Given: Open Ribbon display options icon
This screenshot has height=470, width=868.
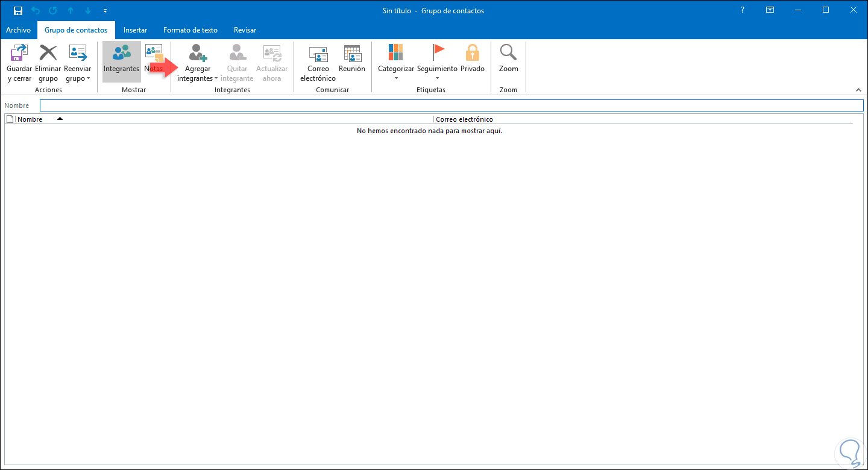Looking at the screenshot, I should [770, 10].
